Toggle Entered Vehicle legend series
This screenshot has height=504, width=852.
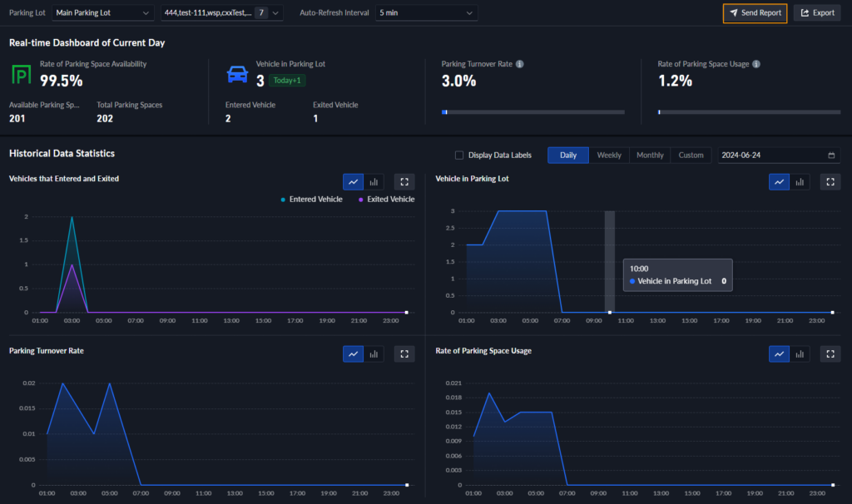[x=312, y=200]
